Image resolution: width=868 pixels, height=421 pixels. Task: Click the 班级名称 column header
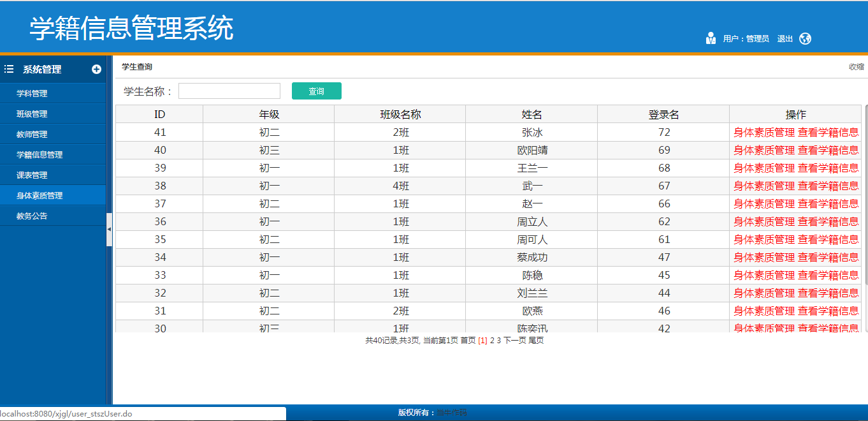[x=400, y=115]
